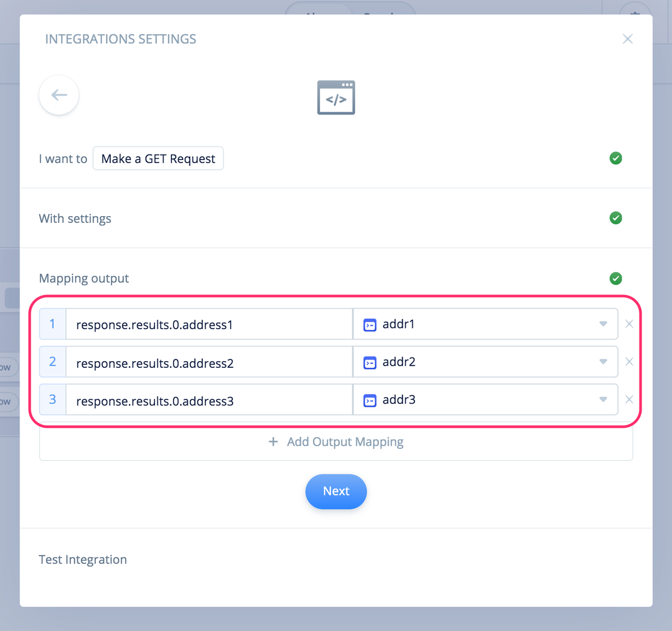
Task: Click the addr2 variable icon
Action: 370,363
